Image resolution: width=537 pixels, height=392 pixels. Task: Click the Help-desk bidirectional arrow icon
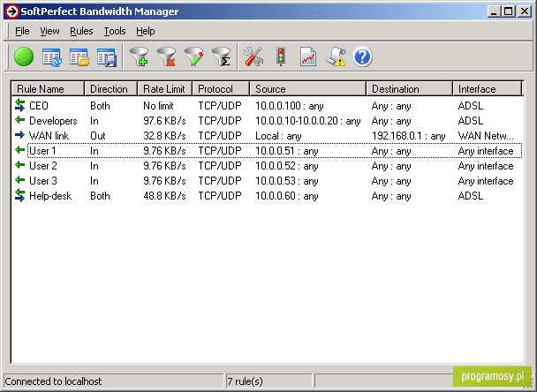[19, 195]
